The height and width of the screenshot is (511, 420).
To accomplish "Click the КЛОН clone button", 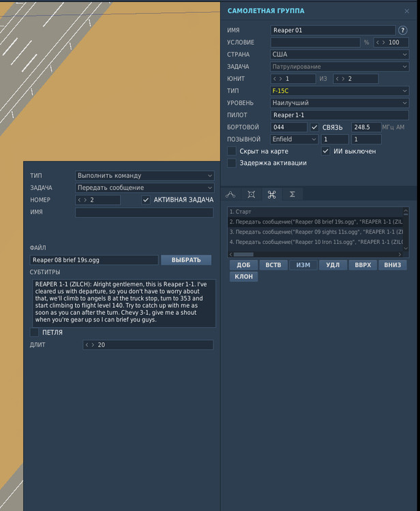I will tap(243, 277).
